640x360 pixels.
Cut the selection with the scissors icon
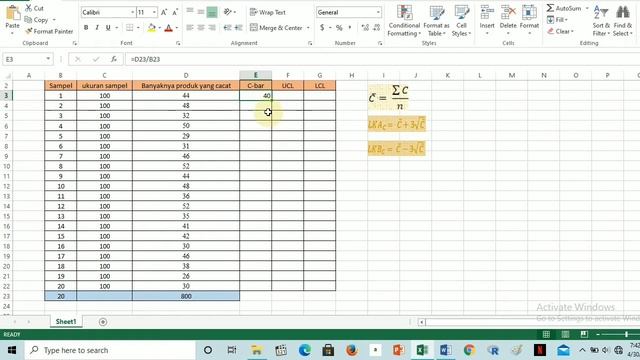pos(34,8)
